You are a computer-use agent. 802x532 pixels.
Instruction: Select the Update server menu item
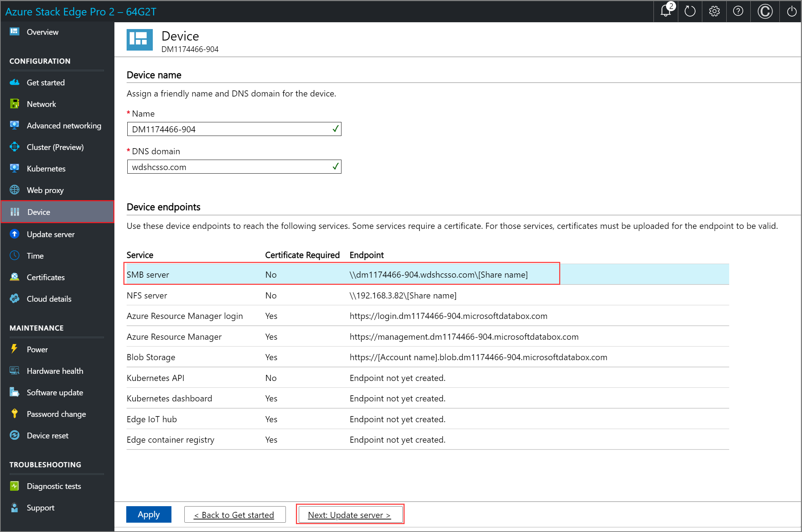(x=51, y=233)
